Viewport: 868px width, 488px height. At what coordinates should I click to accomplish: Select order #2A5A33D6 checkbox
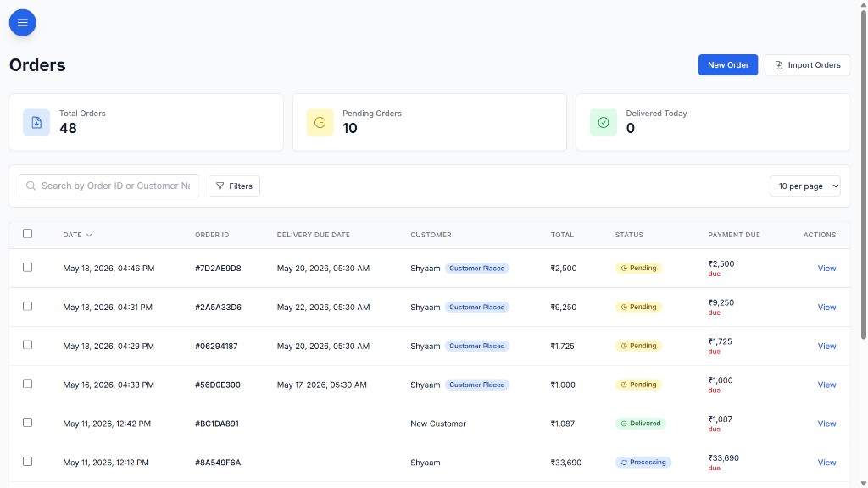(28, 306)
